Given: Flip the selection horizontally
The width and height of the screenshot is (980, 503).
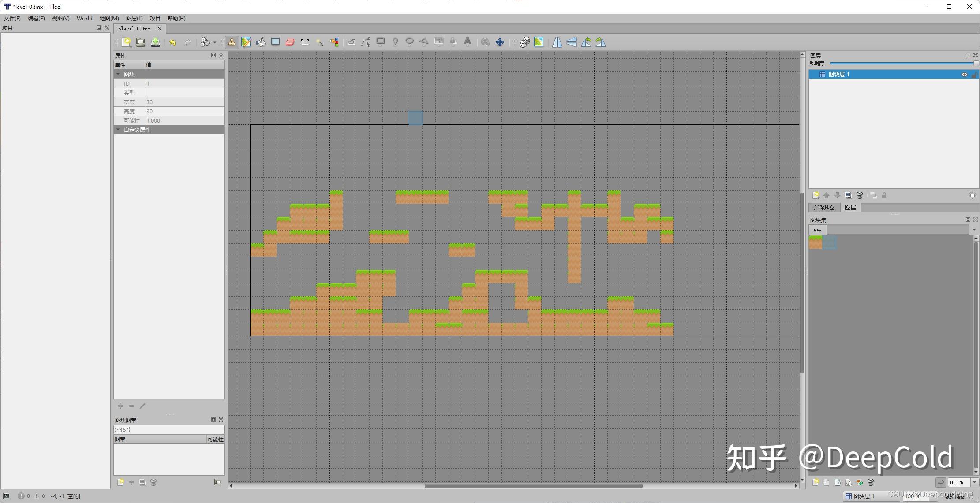Looking at the screenshot, I should 557,42.
